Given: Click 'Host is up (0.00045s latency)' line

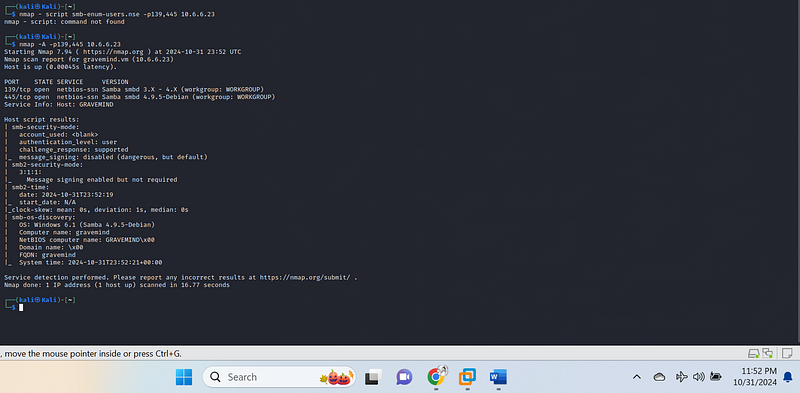Looking at the screenshot, I should click(60, 67).
